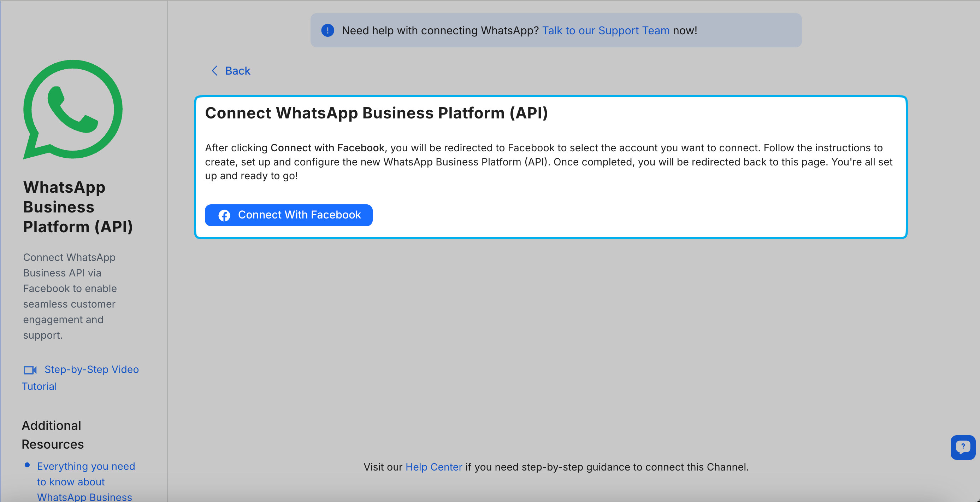Open Step-by-Step Video Tutorial link
This screenshot has height=502, width=980.
(x=91, y=369)
